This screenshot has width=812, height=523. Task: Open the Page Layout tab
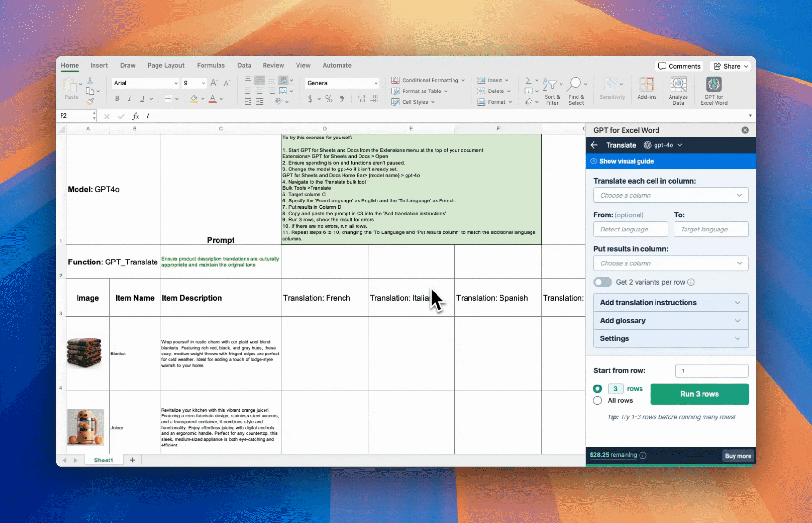[x=166, y=65]
